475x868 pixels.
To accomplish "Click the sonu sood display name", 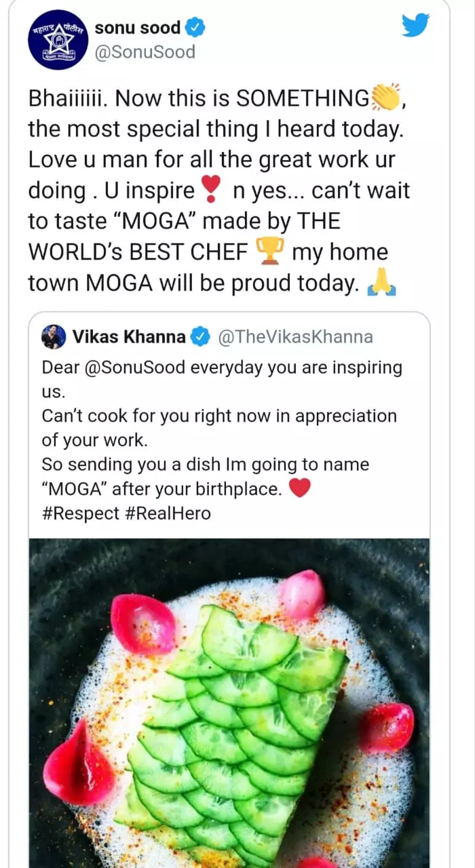I will [138, 28].
